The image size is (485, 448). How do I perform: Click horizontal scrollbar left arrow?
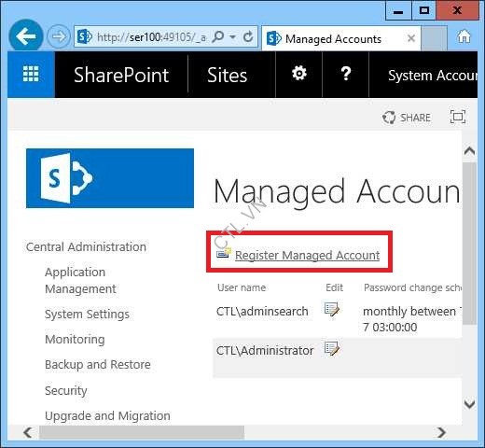coord(28,432)
